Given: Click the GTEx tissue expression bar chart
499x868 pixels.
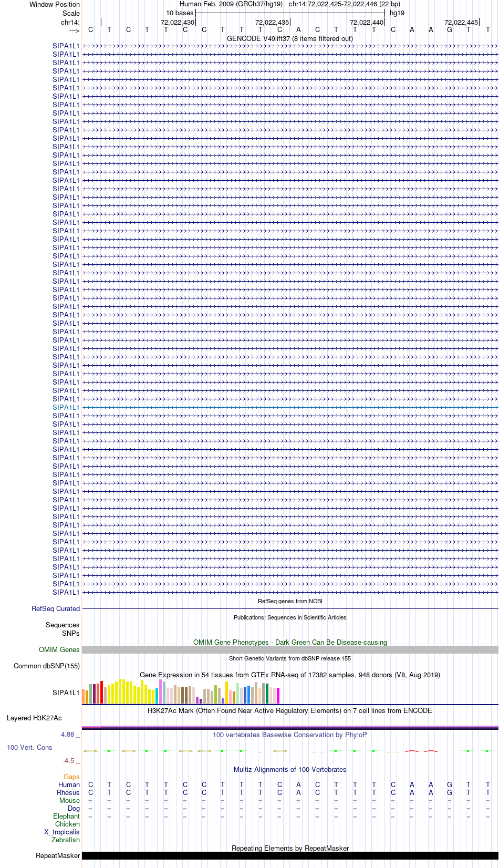Looking at the screenshot, I should point(181,691).
